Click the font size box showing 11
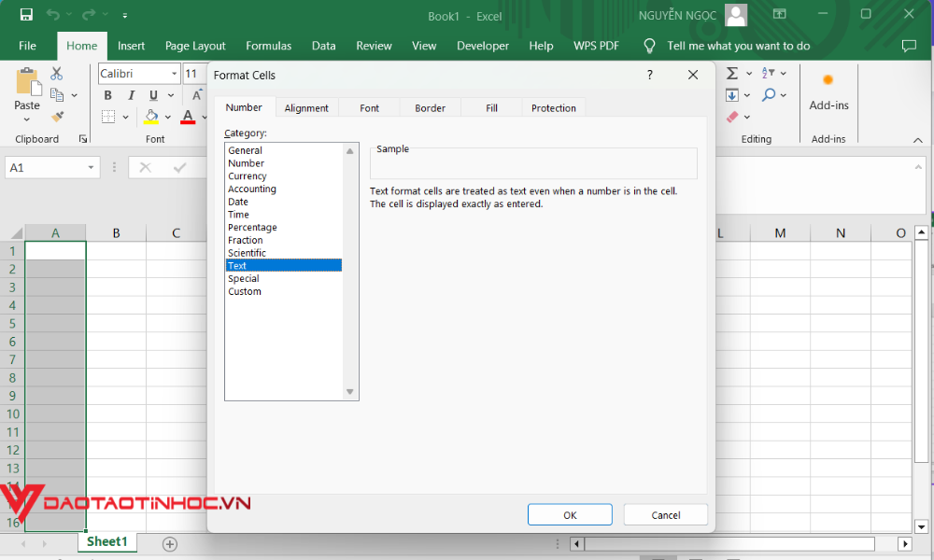Image resolution: width=934 pixels, height=560 pixels. coord(193,74)
